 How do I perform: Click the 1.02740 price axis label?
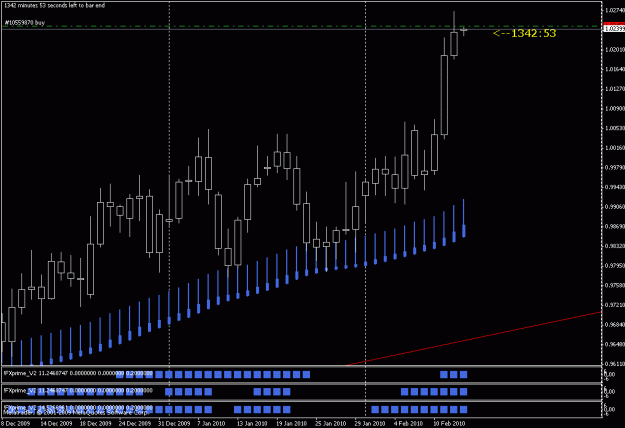point(614,10)
